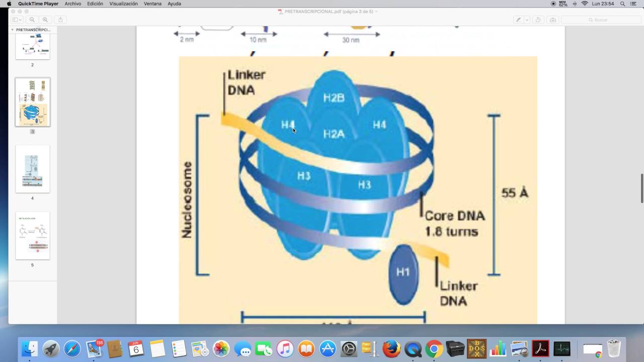Image resolution: width=644 pixels, height=362 pixels.
Task: Open the Edición menu
Action: coord(95,4)
